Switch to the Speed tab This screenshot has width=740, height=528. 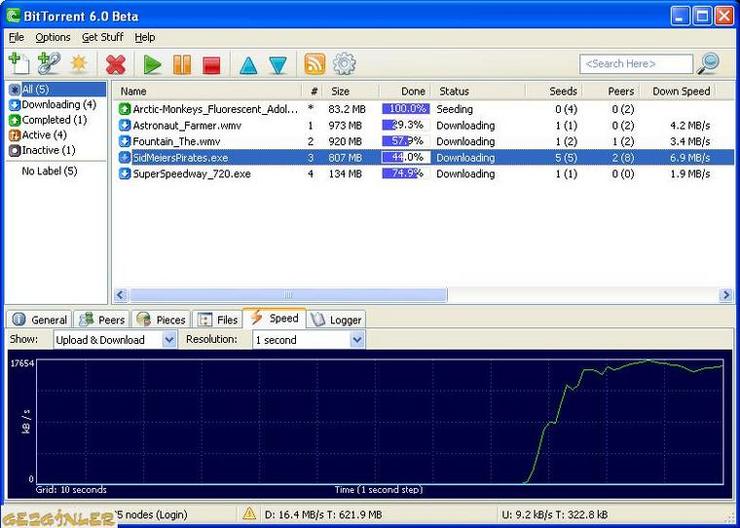[275, 318]
